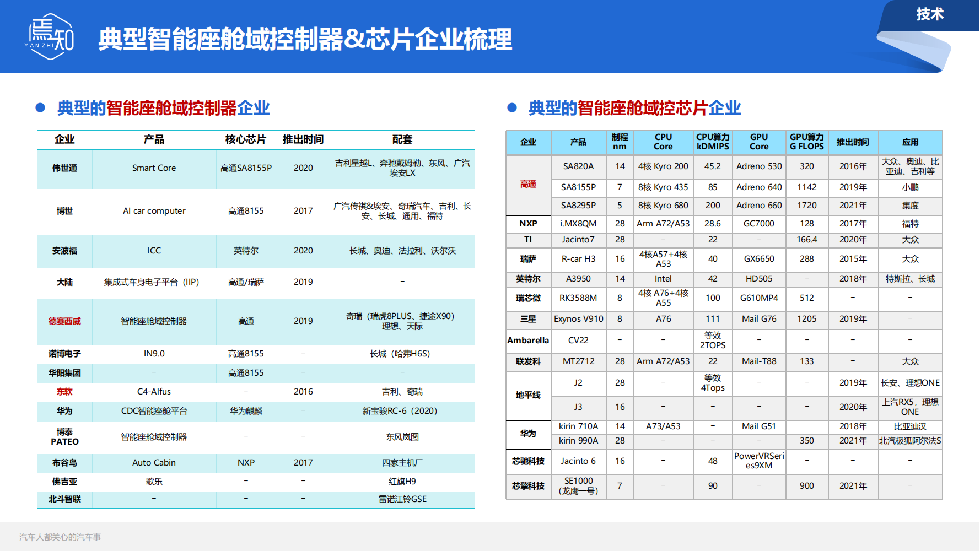Click the heading 典型的智能座舱域控芯片企业

(634, 108)
